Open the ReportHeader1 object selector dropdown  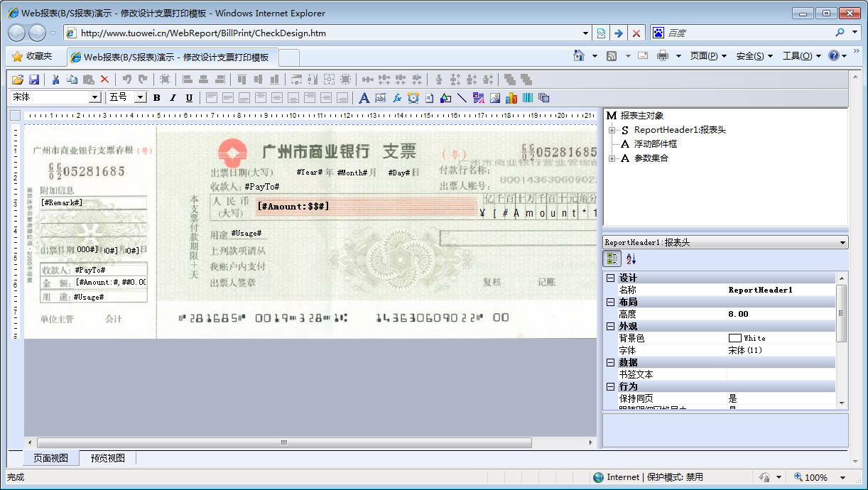(842, 243)
